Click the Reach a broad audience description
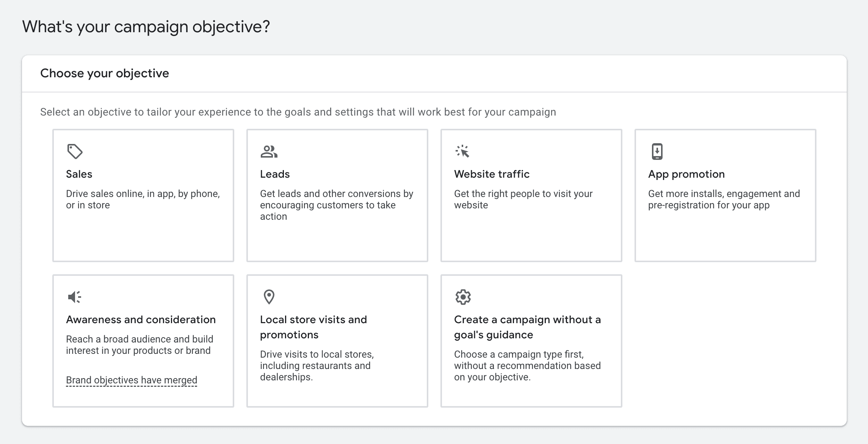 coord(139,345)
